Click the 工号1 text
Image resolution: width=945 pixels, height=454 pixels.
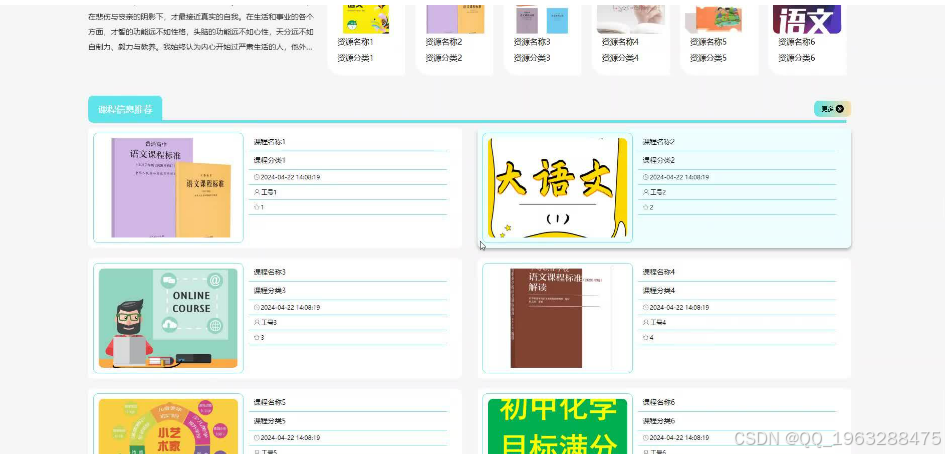269,192
